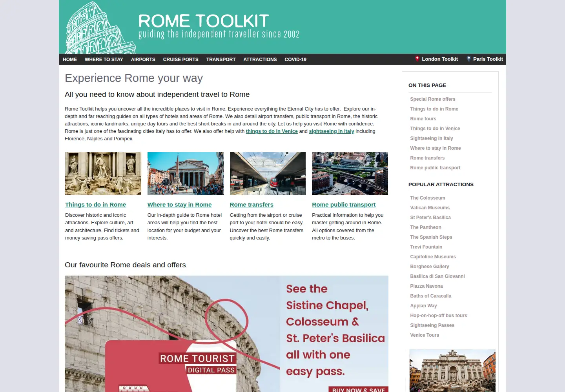Click the Trevi Fountain sculpture thumbnail
Viewport: 565px width, 392px height.
(x=103, y=173)
